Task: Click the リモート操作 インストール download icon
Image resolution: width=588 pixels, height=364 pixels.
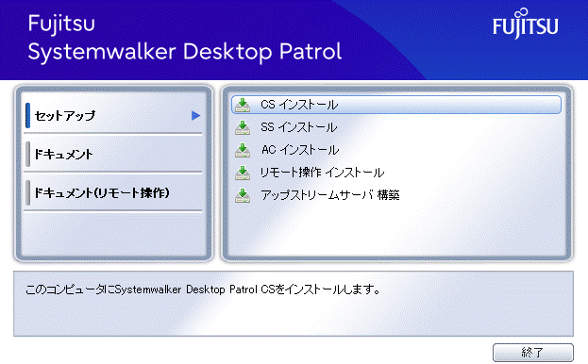Action: (243, 173)
